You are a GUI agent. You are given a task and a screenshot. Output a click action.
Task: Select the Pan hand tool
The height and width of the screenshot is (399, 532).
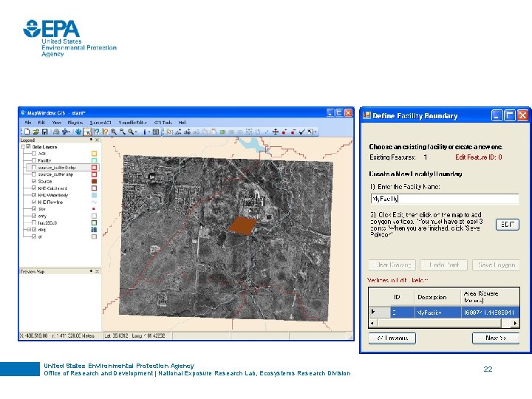click(78, 132)
